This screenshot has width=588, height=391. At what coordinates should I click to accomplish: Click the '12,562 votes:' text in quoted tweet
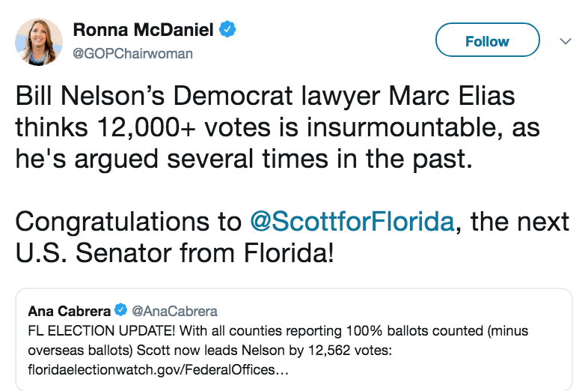349,351
